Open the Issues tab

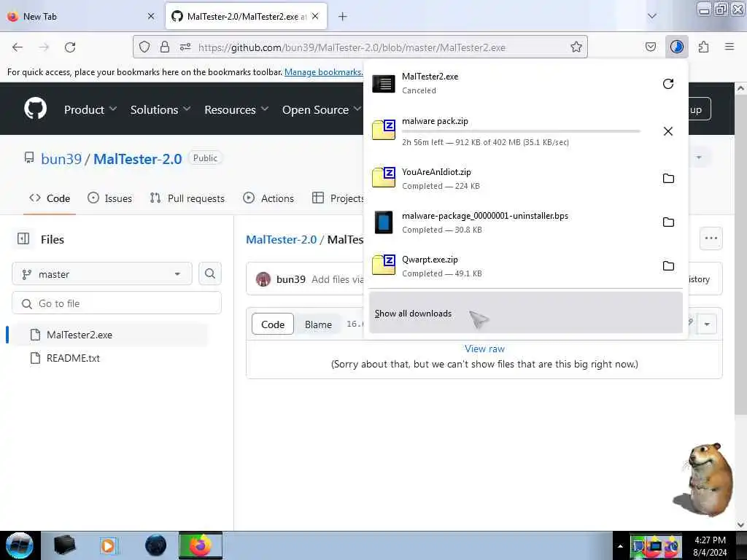[109, 198]
